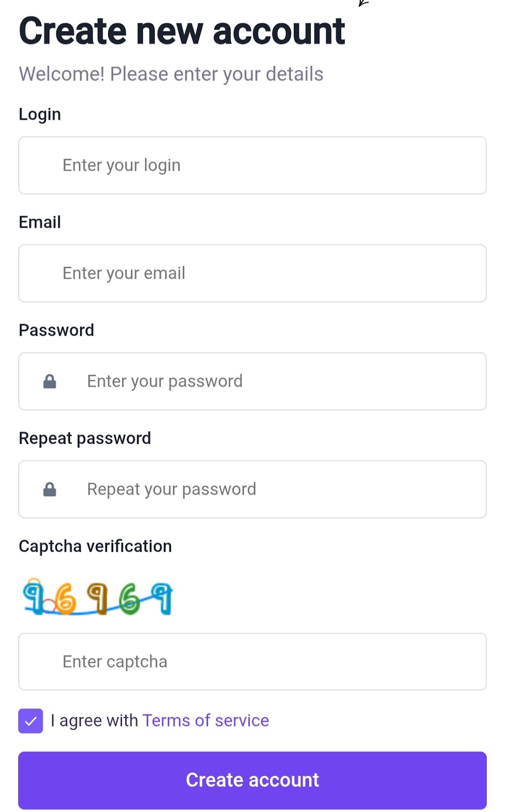Click the lock icon in Password field

point(50,381)
